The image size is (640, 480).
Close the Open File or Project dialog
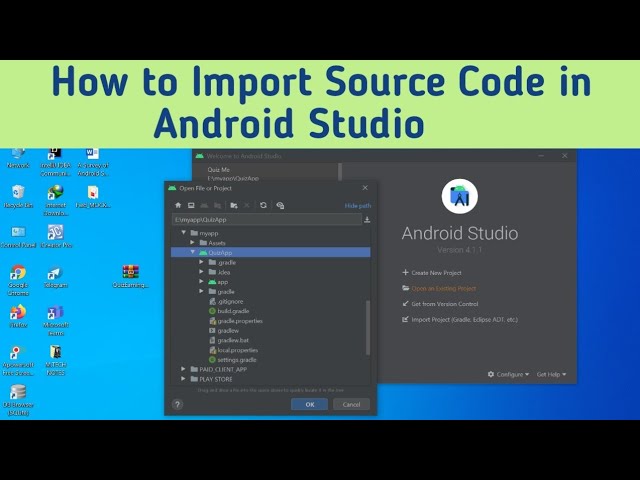[365, 188]
